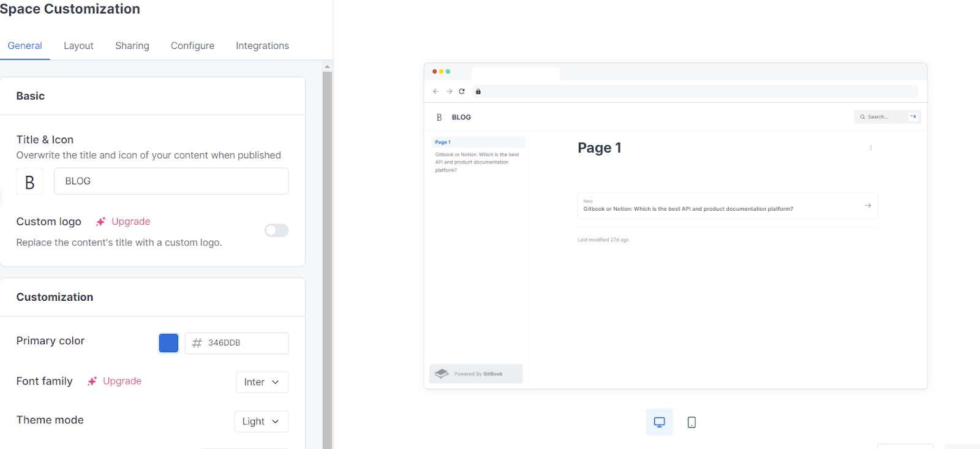Select desktop preview mode icon
Screen dimensions: 980x449
659,422
